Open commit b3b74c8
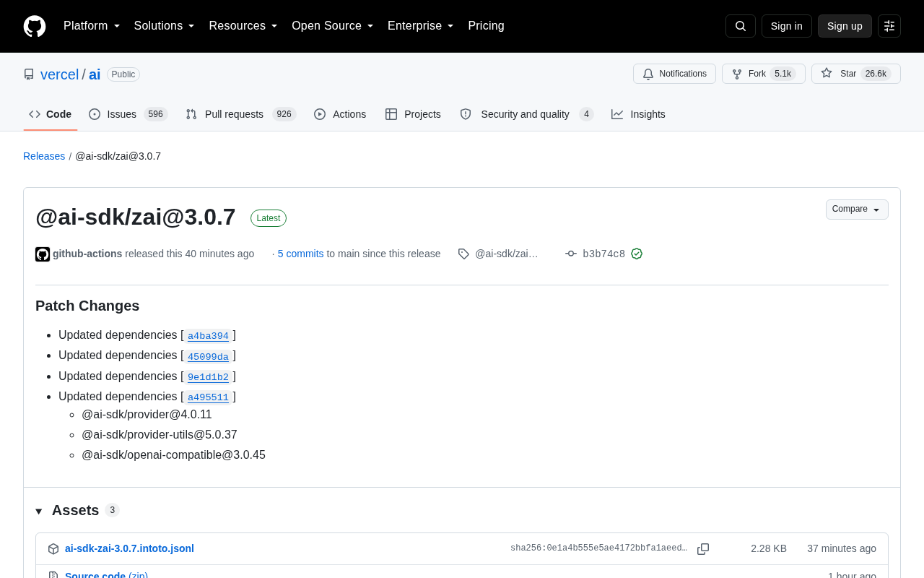Image resolution: width=924 pixels, height=578 pixels. click(603, 254)
